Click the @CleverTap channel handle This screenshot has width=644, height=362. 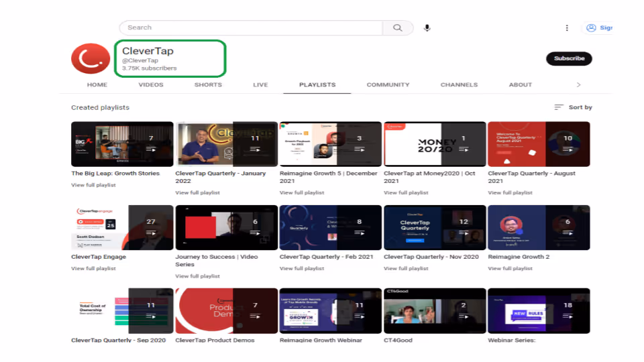point(140,60)
